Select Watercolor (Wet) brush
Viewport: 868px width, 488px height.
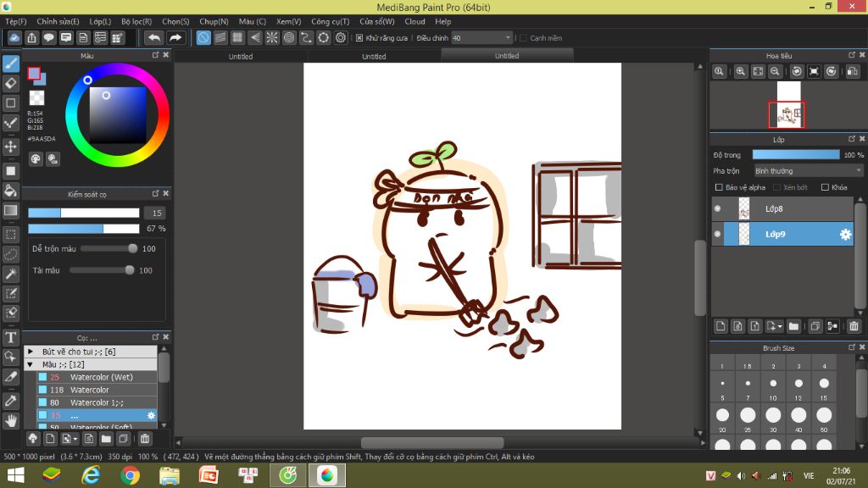coord(97,377)
